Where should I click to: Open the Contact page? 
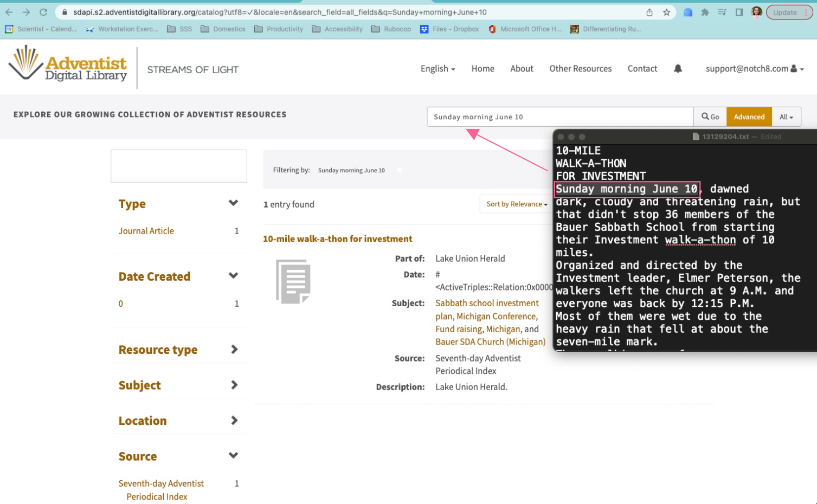pyautogui.click(x=642, y=69)
